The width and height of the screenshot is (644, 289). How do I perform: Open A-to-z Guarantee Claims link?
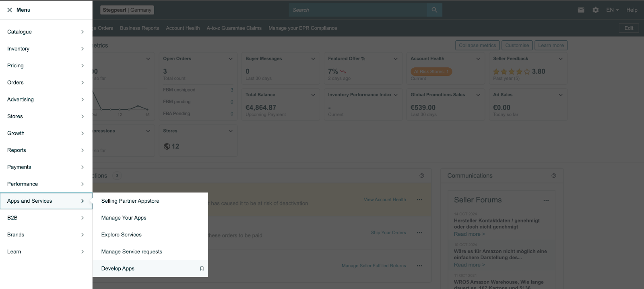pos(234,28)
